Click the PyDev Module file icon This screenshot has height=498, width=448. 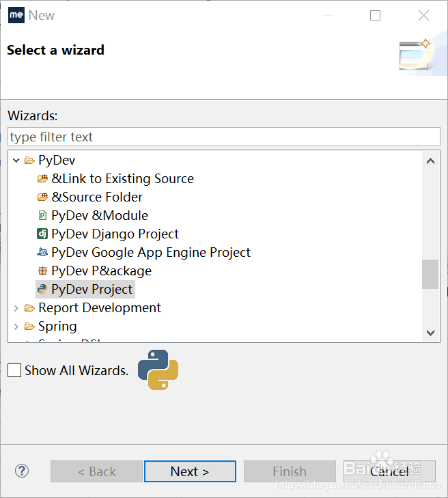42,216
